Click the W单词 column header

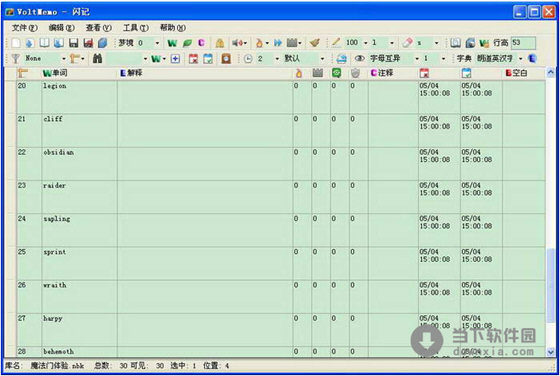point(55,73)
